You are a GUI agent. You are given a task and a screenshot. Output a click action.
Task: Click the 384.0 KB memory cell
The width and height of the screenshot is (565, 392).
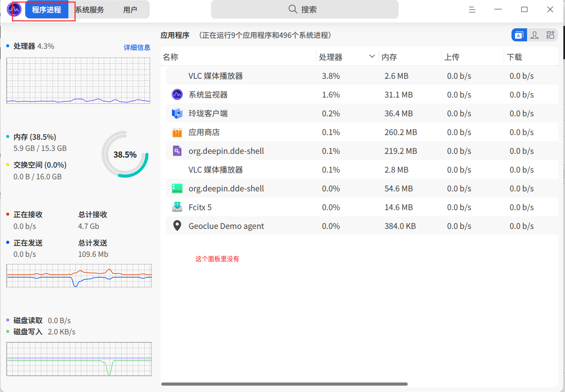(400, 226)
